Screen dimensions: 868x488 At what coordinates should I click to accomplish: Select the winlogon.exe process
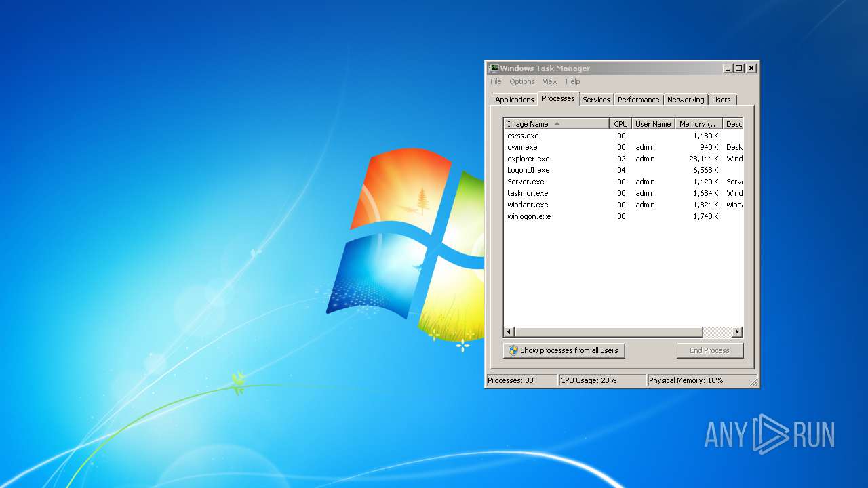click(x=623, y=216)
